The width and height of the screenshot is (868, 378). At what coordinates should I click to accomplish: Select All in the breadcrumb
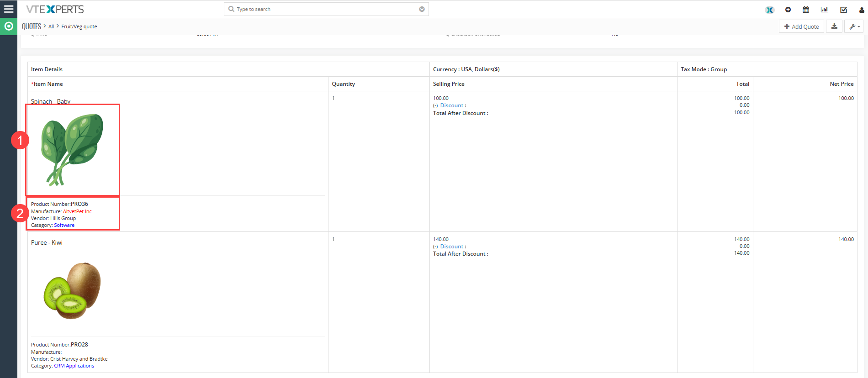pyautogui.click(x=51, y=26)
